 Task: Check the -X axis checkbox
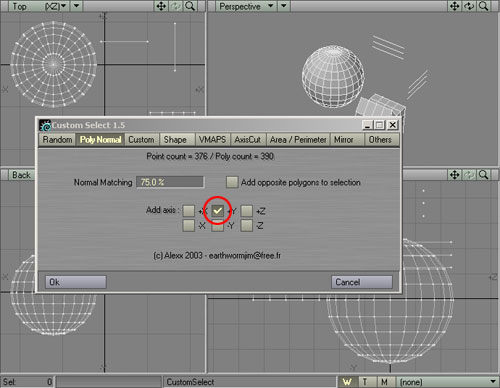pyautogui.click(x=189, y=225)
